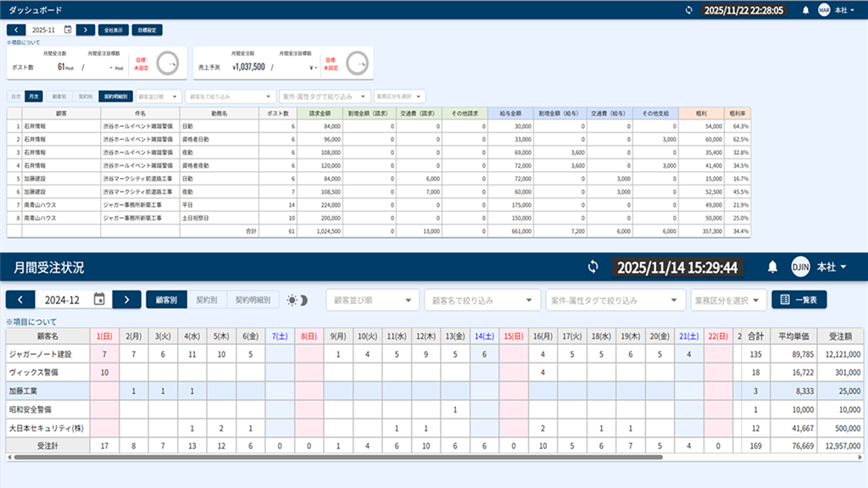Go to previous month from 2024-12
This screenshot has height=488, width=868.
20,300
